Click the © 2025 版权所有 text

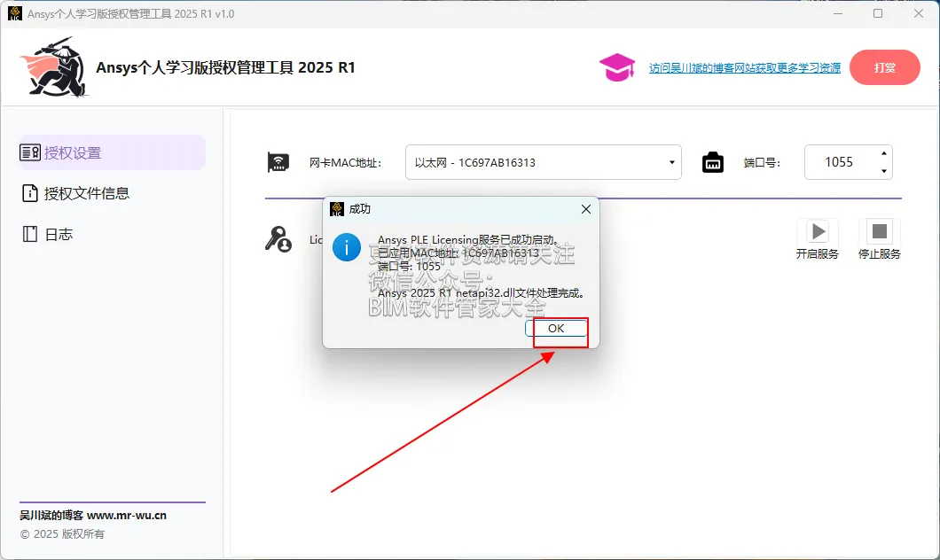62,533
